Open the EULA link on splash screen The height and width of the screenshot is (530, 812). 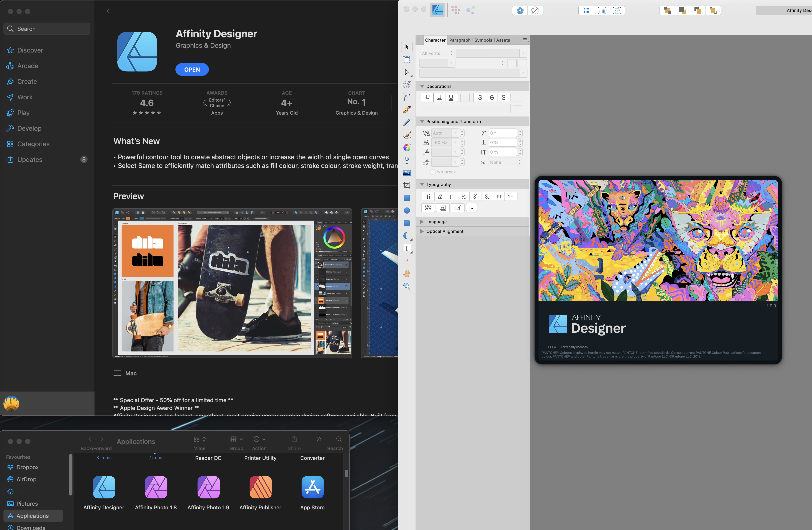click(x=552, y=347)
